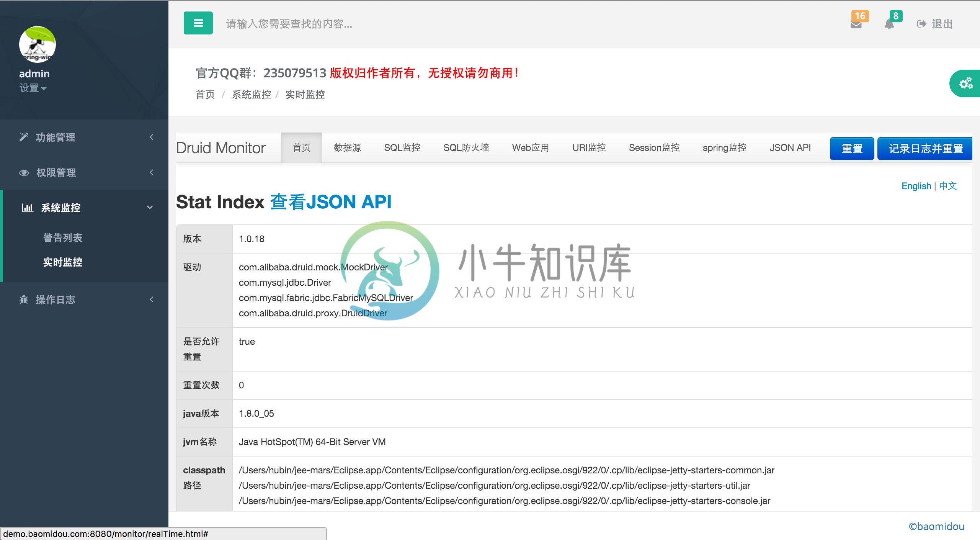The height and width of the screenshot is (540, 980).
Task: Click the eye icon beside 权限管理
Action: pos(24,173)
